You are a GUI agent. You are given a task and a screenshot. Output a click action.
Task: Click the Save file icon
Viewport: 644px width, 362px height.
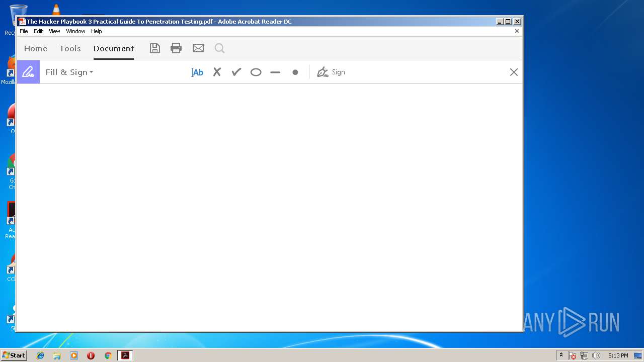coord(155,48)
